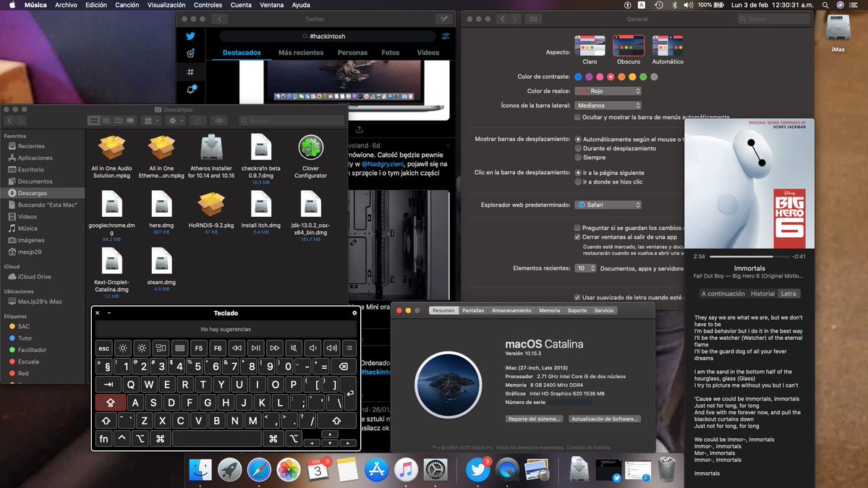The height and width of the screenshot is (488, 868).
Task: Click the Immortals song progress bar
Action: (x=748, y=257)
